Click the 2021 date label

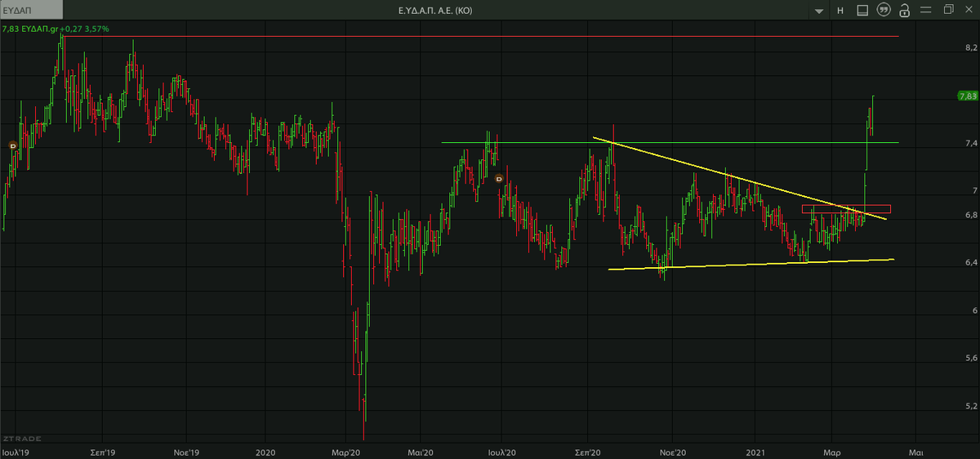[x=755, y=451]
